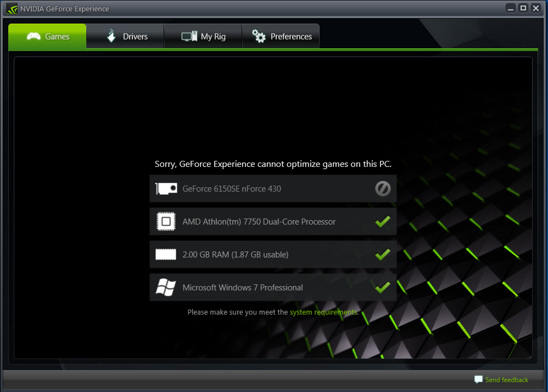
Task: Click the unsupported symbol on GeForce 6150SE row
Action: pyautogui.click(x=383, y=189)
